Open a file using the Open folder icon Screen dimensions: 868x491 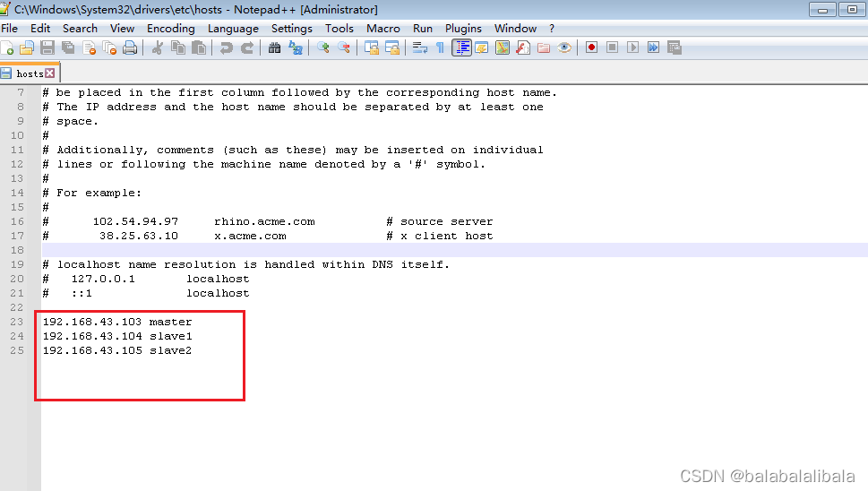tap(27, 48)
